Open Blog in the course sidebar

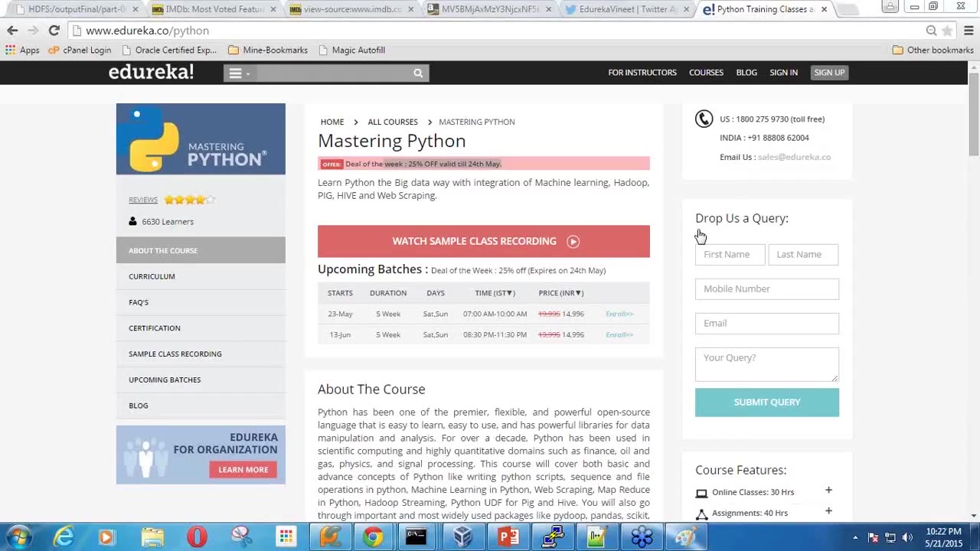(x=201, y=406)
